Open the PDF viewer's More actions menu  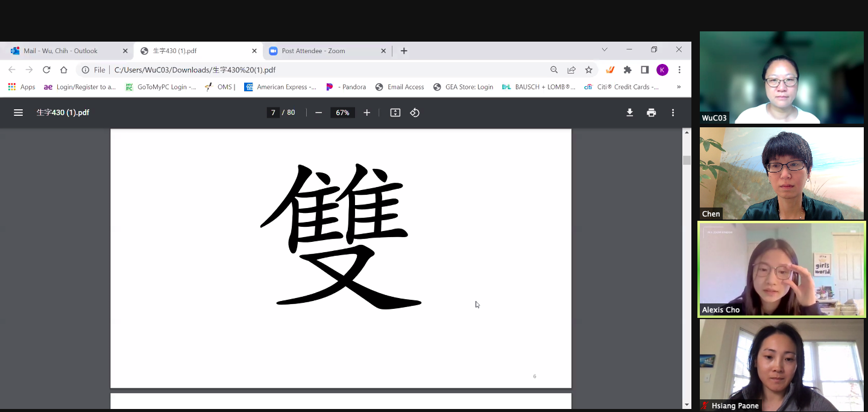click(673, 112)
